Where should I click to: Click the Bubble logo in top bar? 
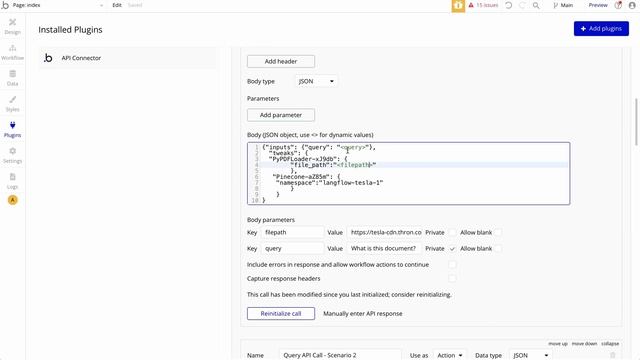point(5,5)
